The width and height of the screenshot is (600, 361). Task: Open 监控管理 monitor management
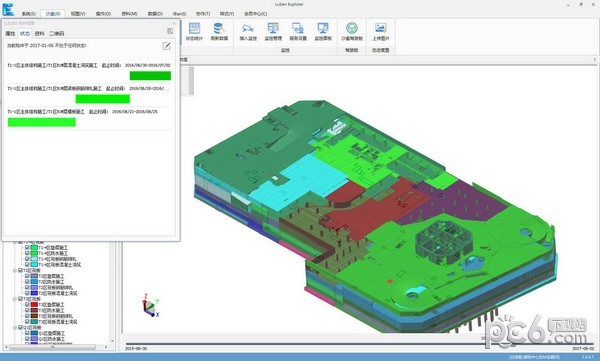pos(273,31)
